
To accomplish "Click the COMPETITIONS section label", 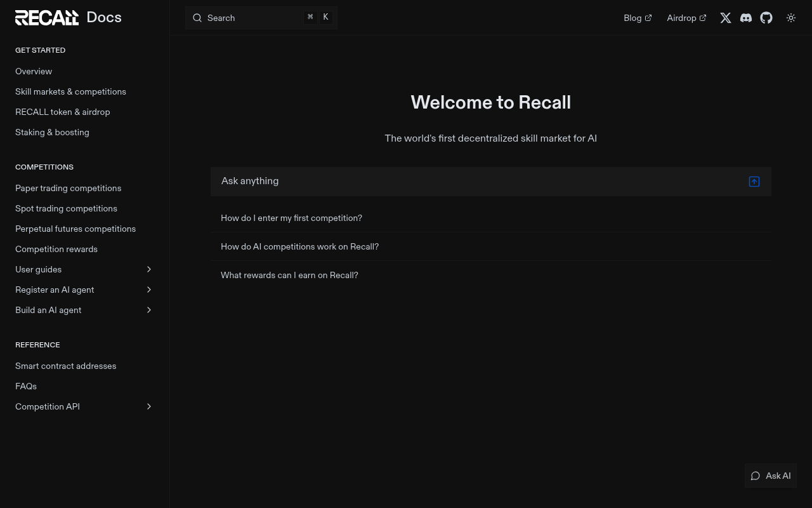I will point(44,167).
